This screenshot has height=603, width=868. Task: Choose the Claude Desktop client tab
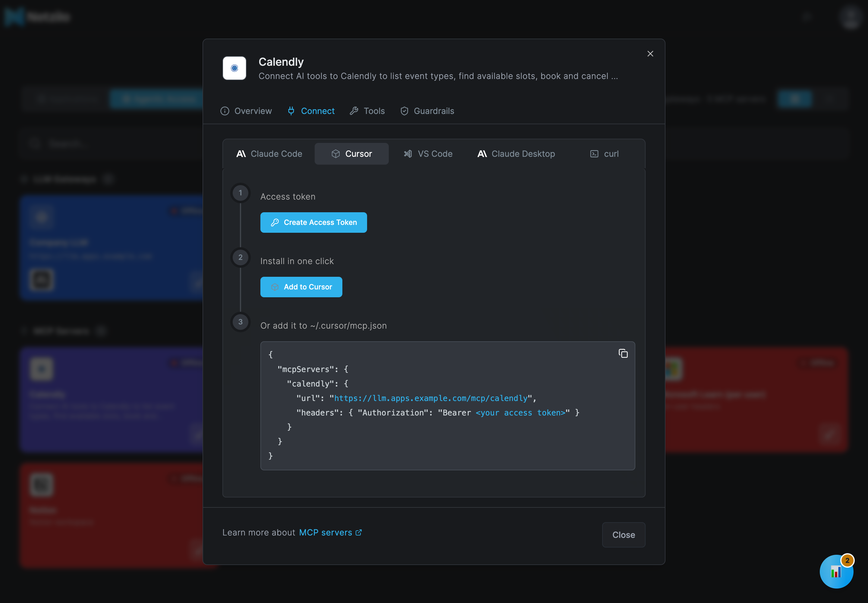[516, 154]
